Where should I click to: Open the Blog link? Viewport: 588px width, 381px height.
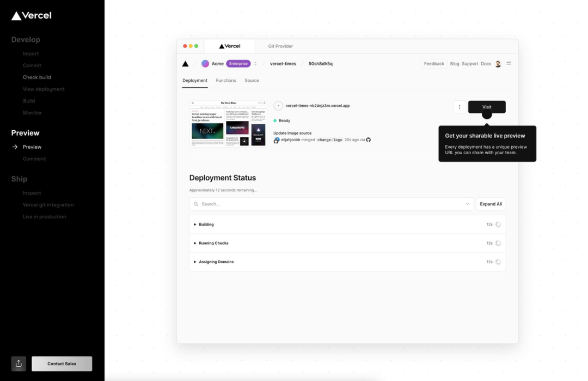[455, 64]
